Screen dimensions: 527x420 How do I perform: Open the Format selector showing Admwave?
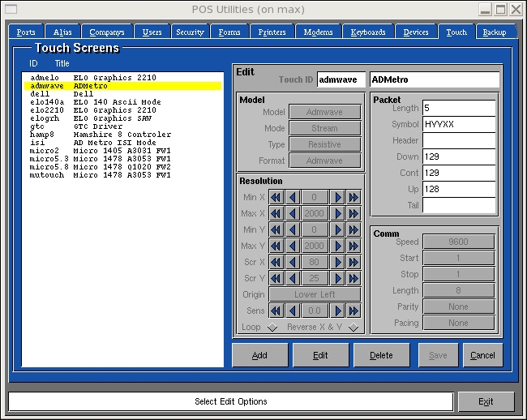click(x=324, y=161)
